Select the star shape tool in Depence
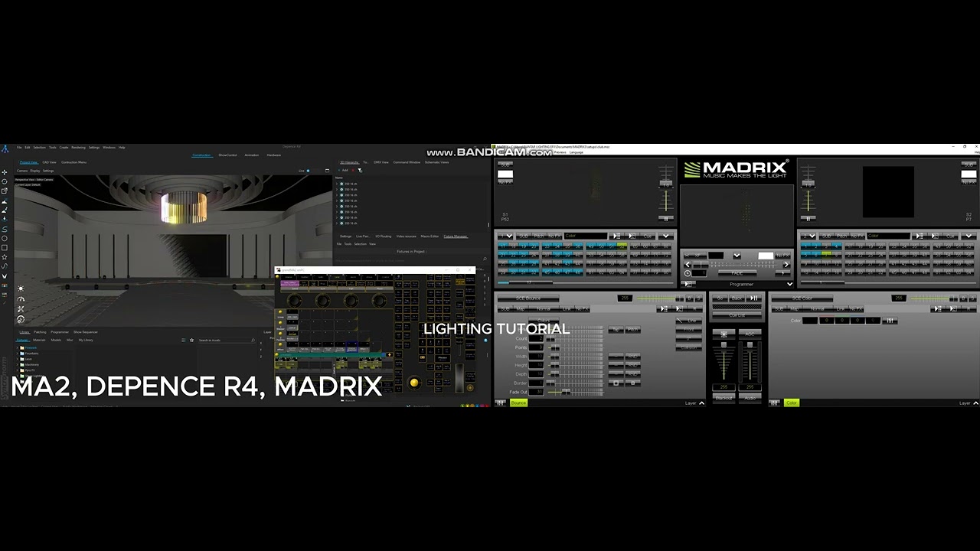 coord(5,256)
